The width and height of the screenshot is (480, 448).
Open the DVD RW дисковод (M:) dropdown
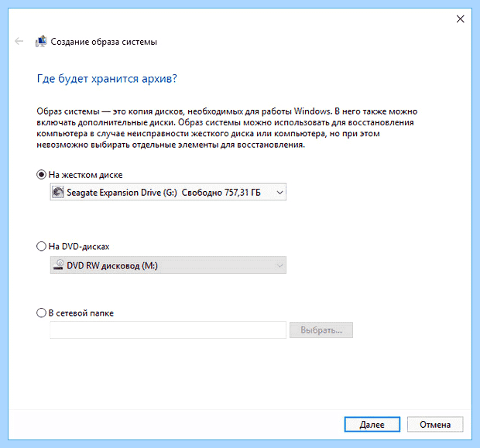(168, 265)
